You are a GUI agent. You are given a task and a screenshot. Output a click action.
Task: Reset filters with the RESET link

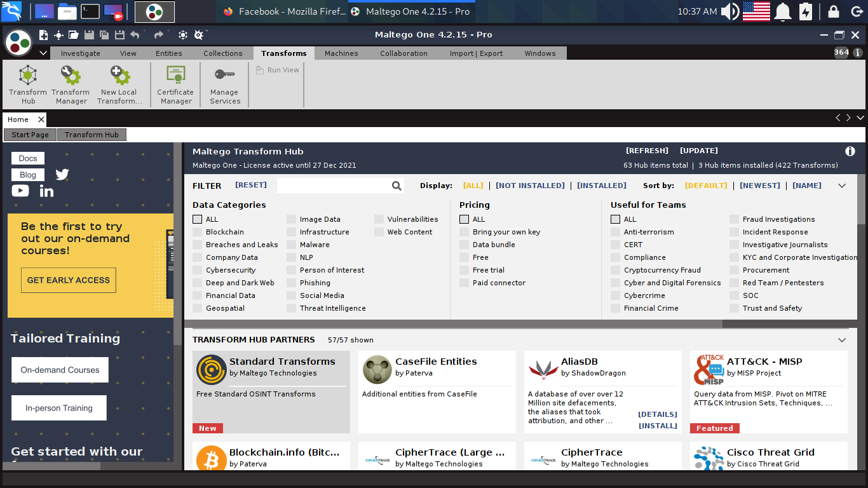pos(251,185)
